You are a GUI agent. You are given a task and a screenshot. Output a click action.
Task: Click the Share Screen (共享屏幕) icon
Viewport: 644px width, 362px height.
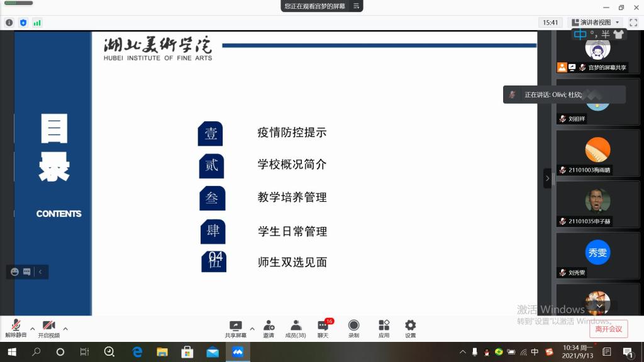click(236, 328)
